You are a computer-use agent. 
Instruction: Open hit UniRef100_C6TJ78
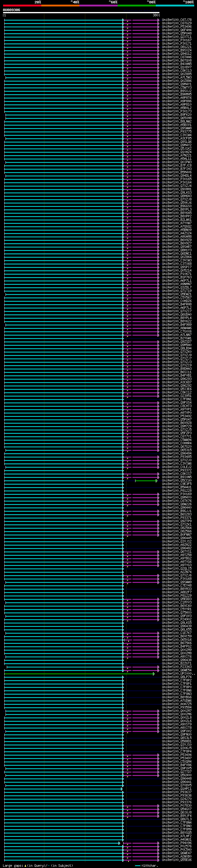[177, 20]
